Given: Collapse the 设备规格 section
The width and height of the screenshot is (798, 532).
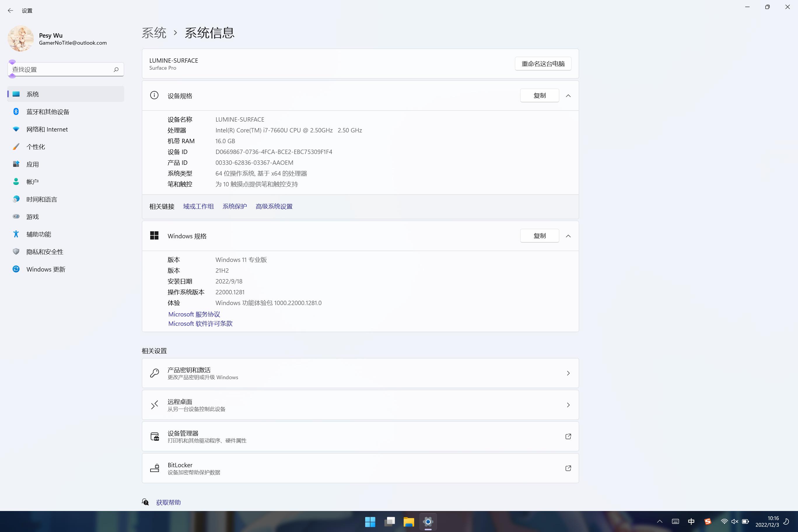Looking at the screenshot, I should [x=568, y=96].
